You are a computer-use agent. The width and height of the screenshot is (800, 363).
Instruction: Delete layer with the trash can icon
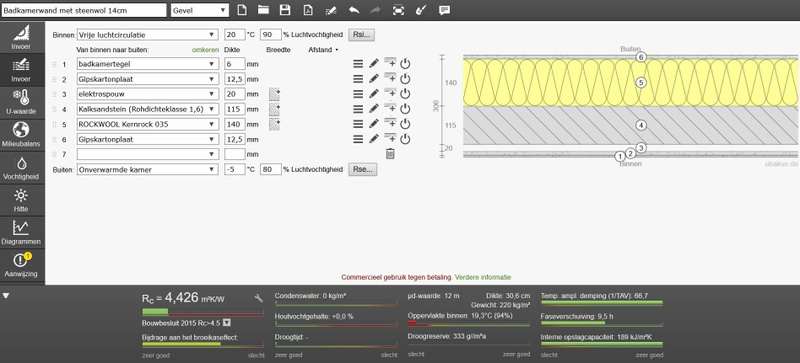(x=390, y=154)
